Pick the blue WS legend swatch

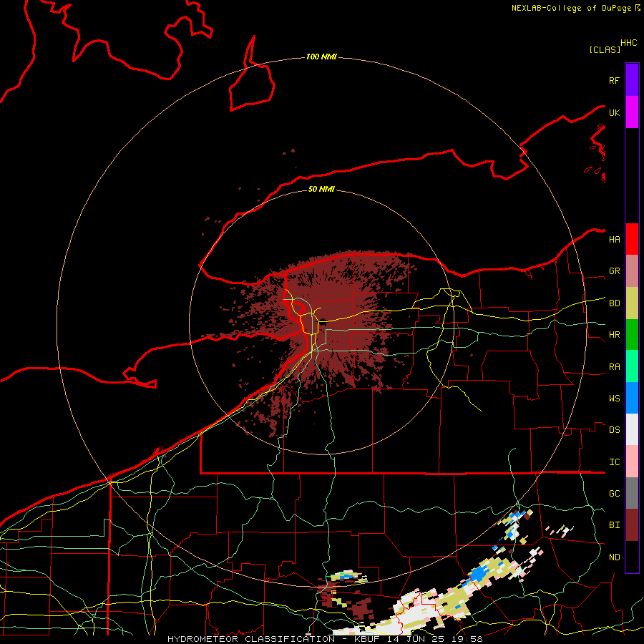click(x=632, y=398)
